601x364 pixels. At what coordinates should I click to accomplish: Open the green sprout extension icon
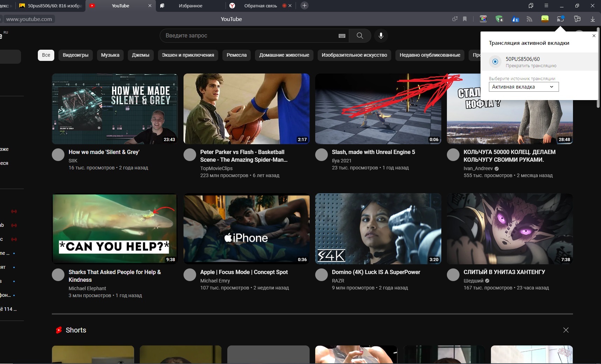tap(545, 19)
